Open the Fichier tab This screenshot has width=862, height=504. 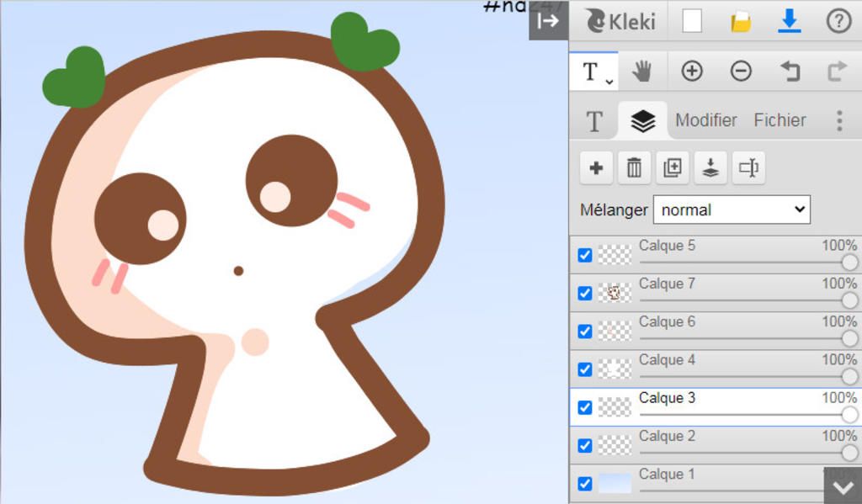780,120
